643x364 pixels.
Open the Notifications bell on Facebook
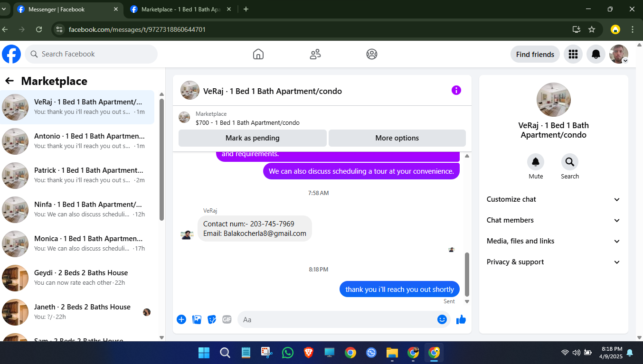(596, 54)
